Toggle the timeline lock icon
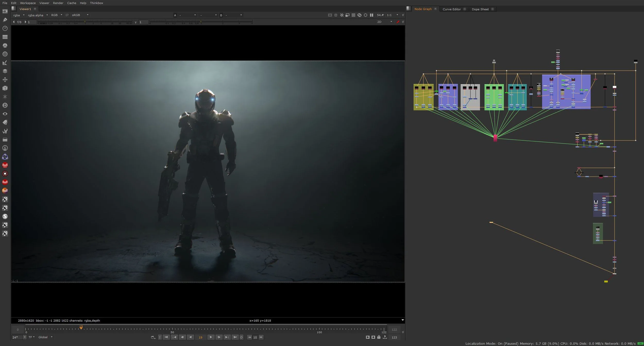This screenshot has width=644, height=346. [379, 337]
